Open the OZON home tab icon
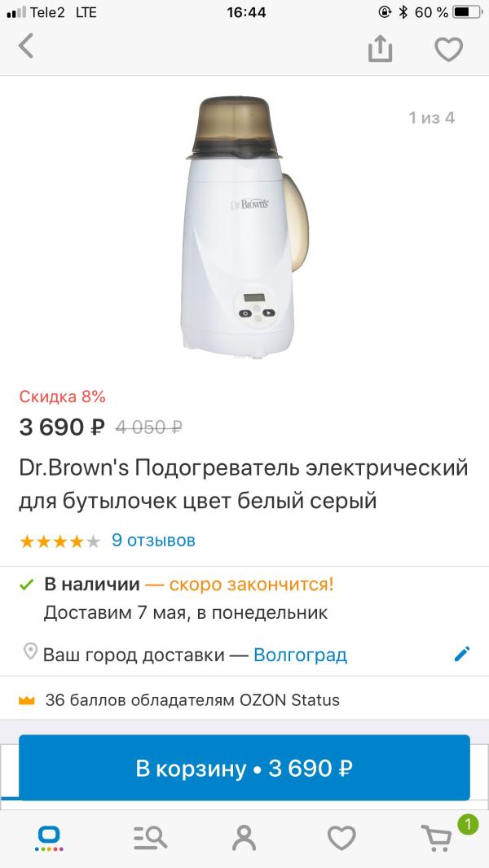 pos(49,838)
